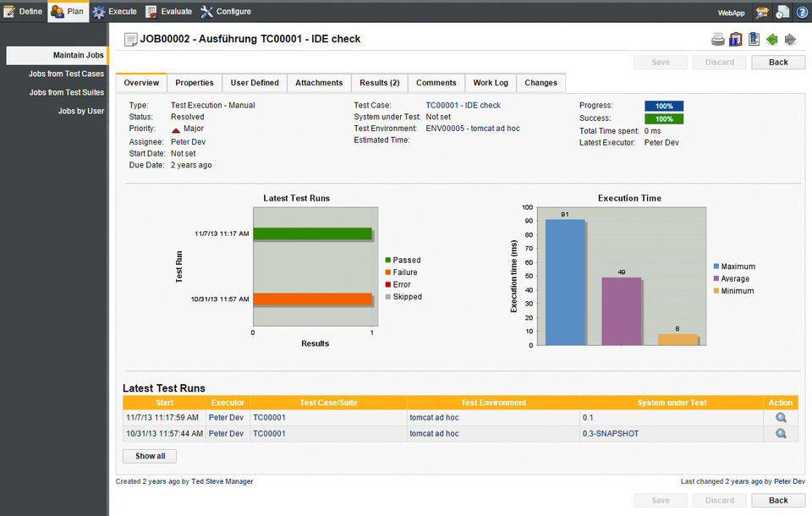
Task: Open Ted Steve Manager creator link
Action: point(222,482)
